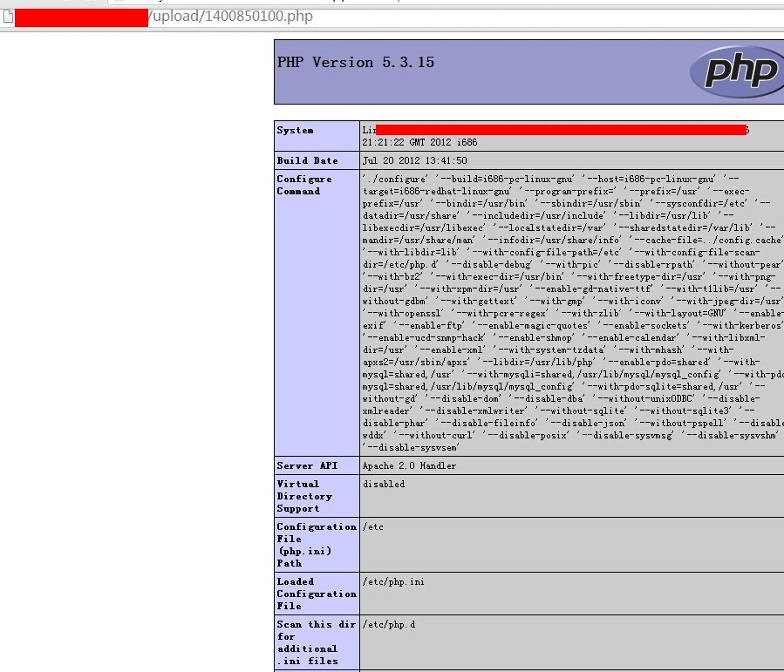Screen dimensions: 784x672
Task: Select the Scan this dir label
Action: click(x=316, y=642)
